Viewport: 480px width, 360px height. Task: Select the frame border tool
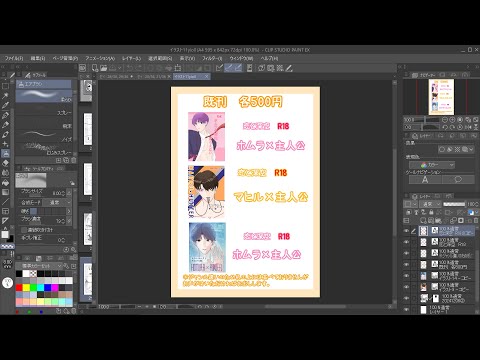click(5, 211)
